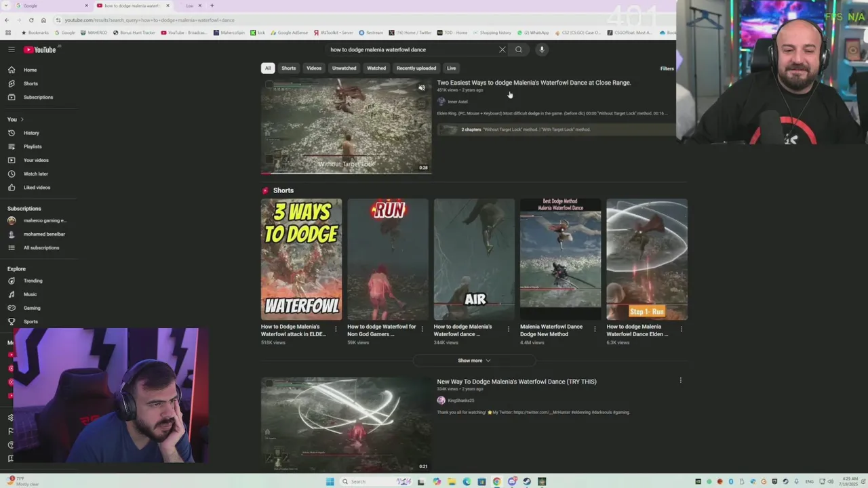Open Steam from the taskbar
The image size is (868, 488).
527,482
